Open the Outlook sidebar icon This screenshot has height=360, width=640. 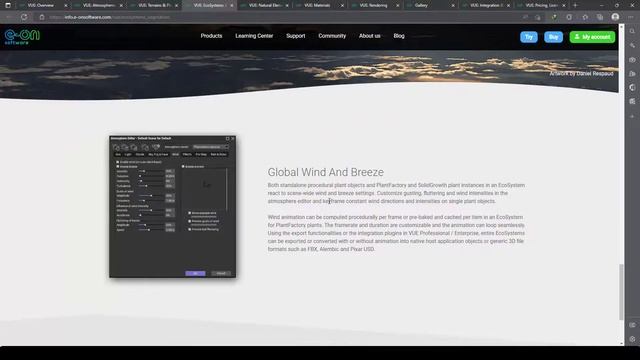click(632, 101)
